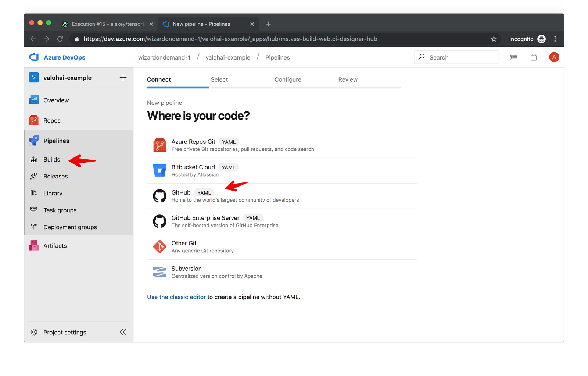Choose Other Git repository option
Viewport: 588px width, 376px height.
[282, 247]
